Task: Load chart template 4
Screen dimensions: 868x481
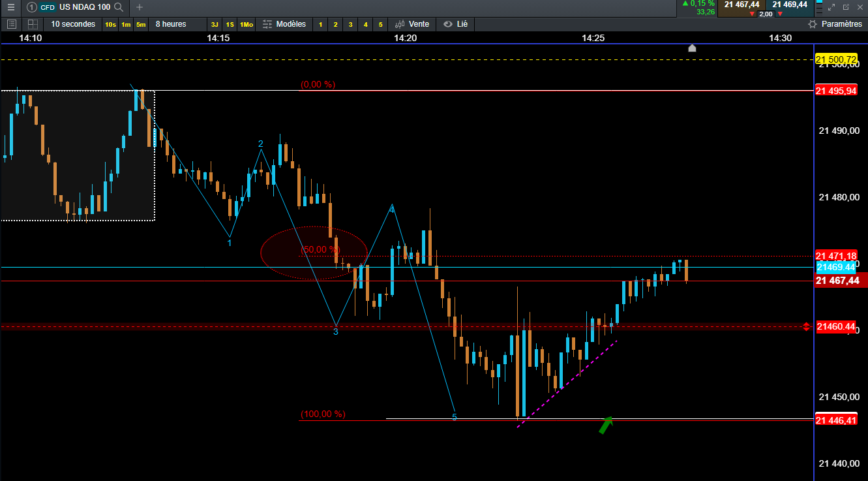Action: pos(365,24)
